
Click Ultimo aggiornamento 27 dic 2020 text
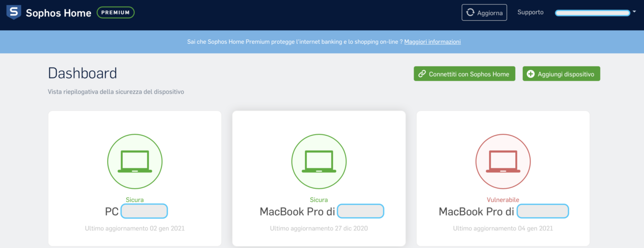click(319, 228)
